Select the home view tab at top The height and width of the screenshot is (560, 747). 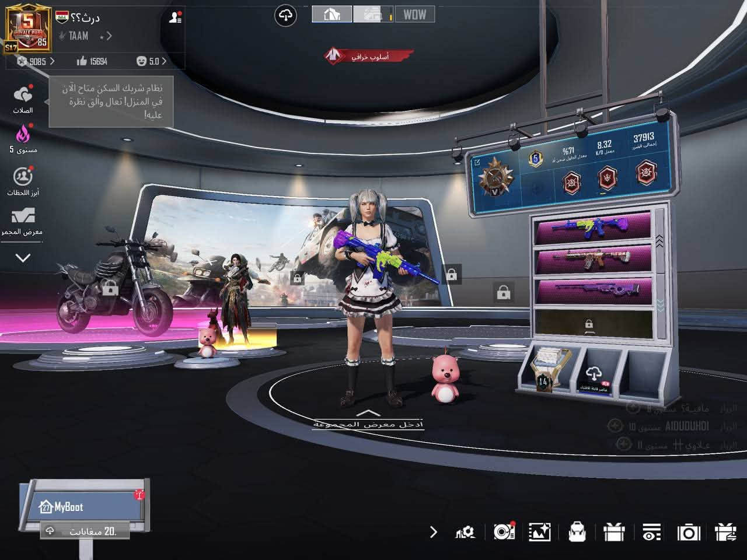[x=332, y=14]
